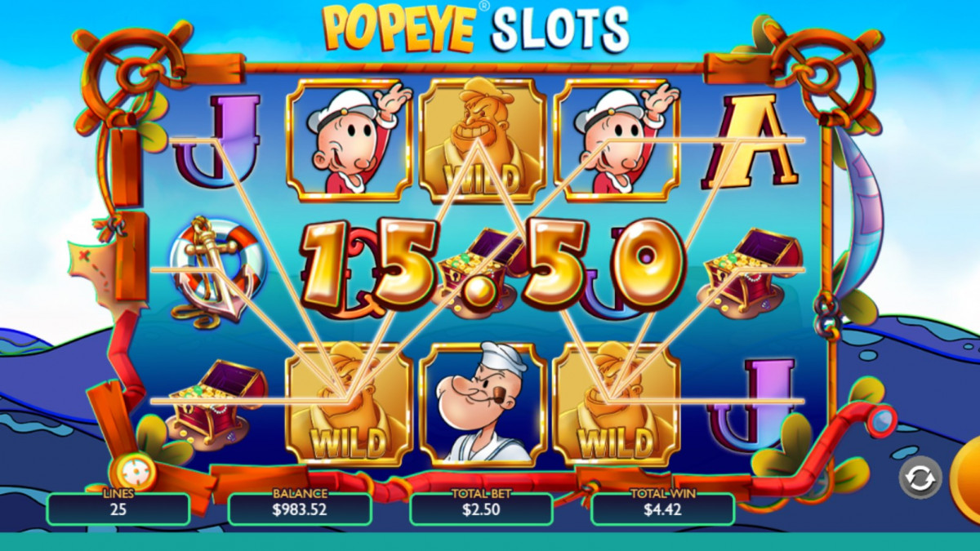980x551 pixels.
Task: Click Olive Oyl symbol left of top Wild
Action: click(348, 140)
